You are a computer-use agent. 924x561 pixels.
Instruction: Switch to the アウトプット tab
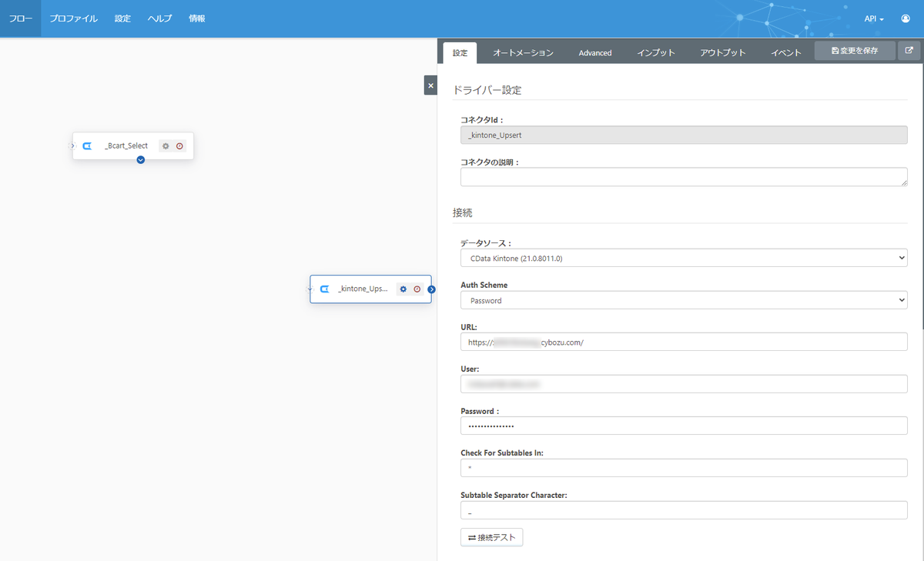[723, 52]
